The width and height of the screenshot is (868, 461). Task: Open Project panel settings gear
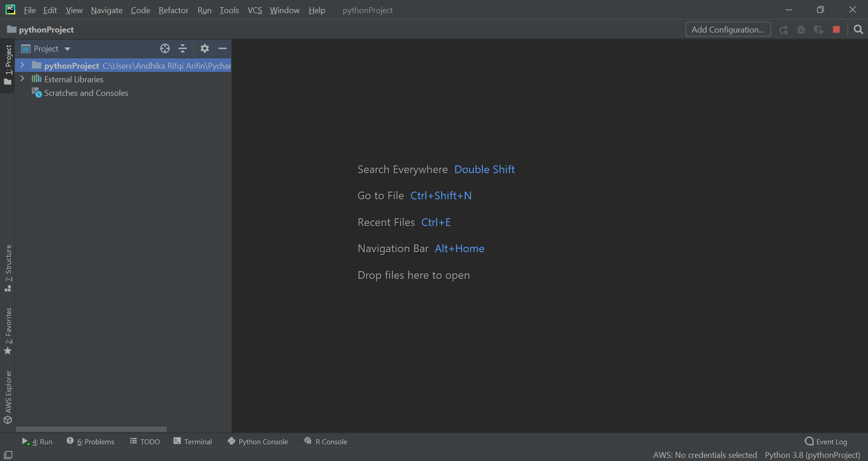(x=204, y=48)
